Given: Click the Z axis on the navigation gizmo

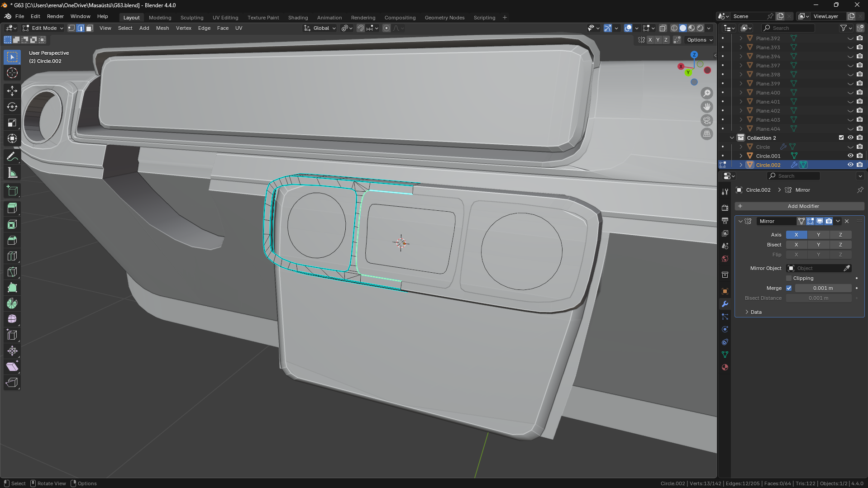Looking at the screenshot, I should coord(694,55).
